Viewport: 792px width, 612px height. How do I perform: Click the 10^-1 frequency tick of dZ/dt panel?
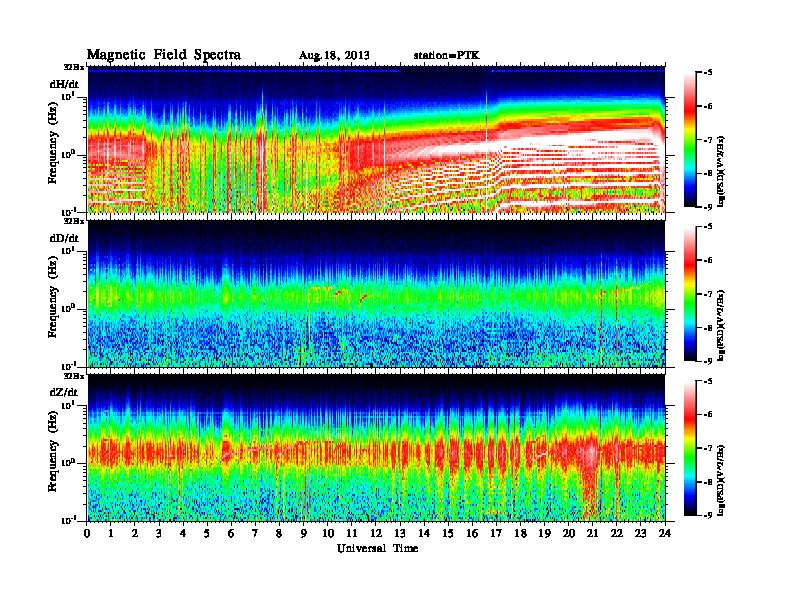pyautogui.click(x=68, y=520)
